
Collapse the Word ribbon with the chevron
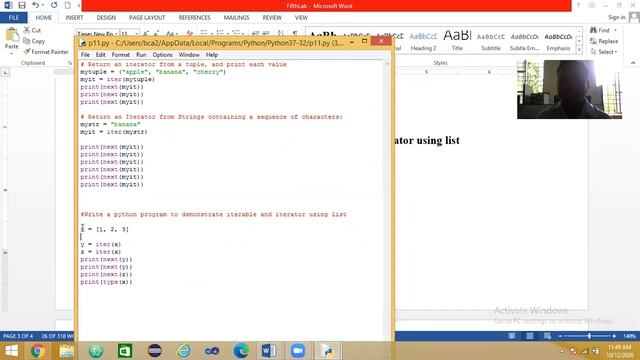pyautogui.click(x=633, y=63)
